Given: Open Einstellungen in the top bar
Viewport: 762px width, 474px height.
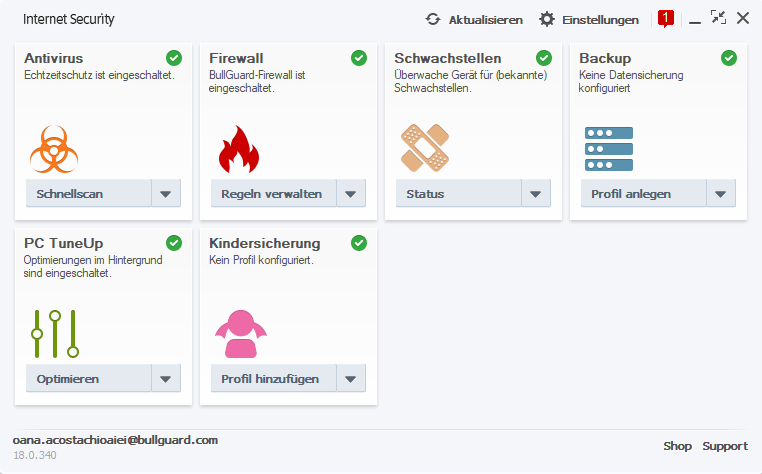Looking at the screenshot, I should (x=589, y=19).
